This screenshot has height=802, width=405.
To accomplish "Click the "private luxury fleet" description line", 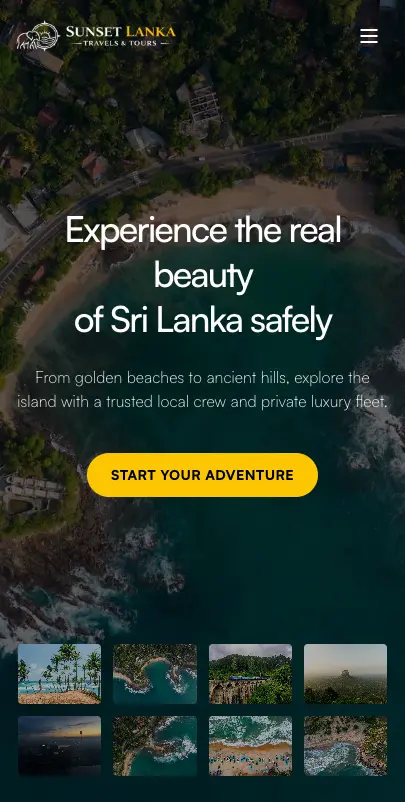I will point(202,402).
